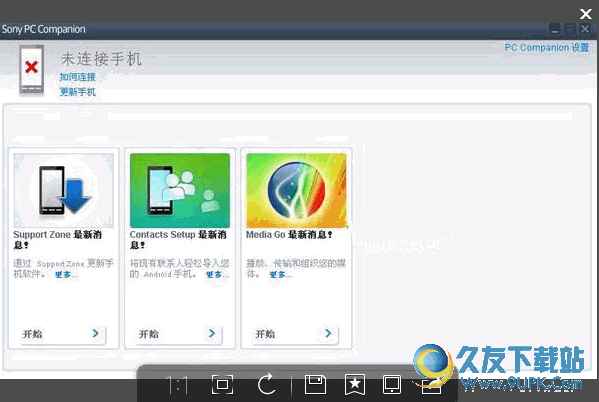
Task: Click the Contacts Setup 最新消息 title
Action: pos(178,240)
